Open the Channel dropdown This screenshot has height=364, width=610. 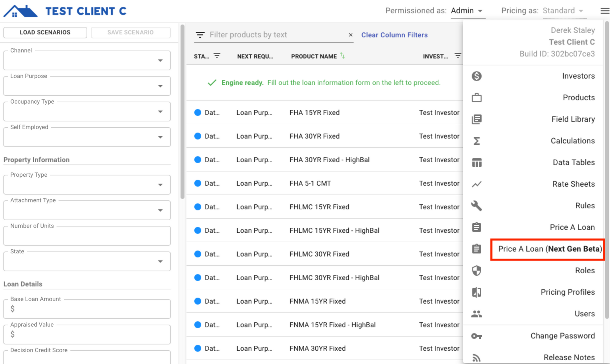(87, 60)
